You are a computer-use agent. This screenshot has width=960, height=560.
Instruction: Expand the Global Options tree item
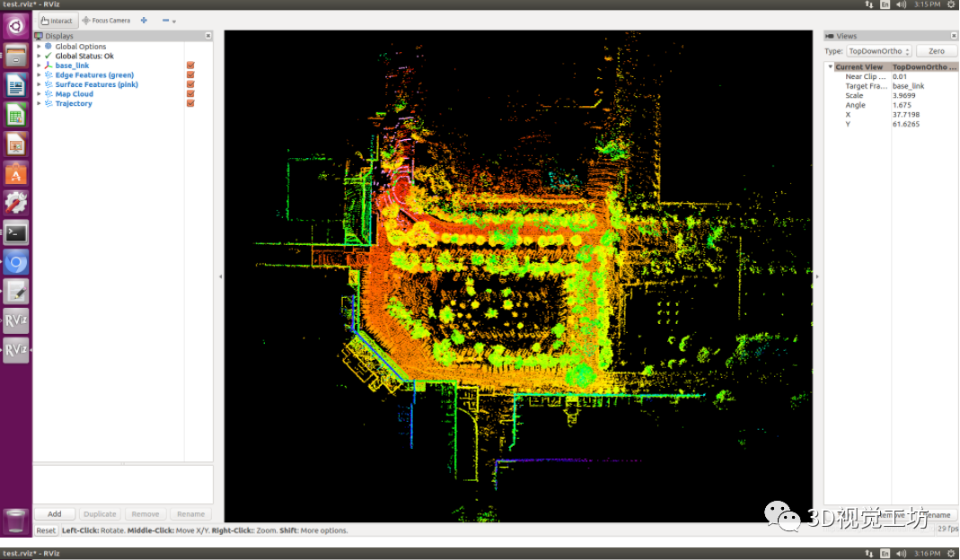point(40,46)
